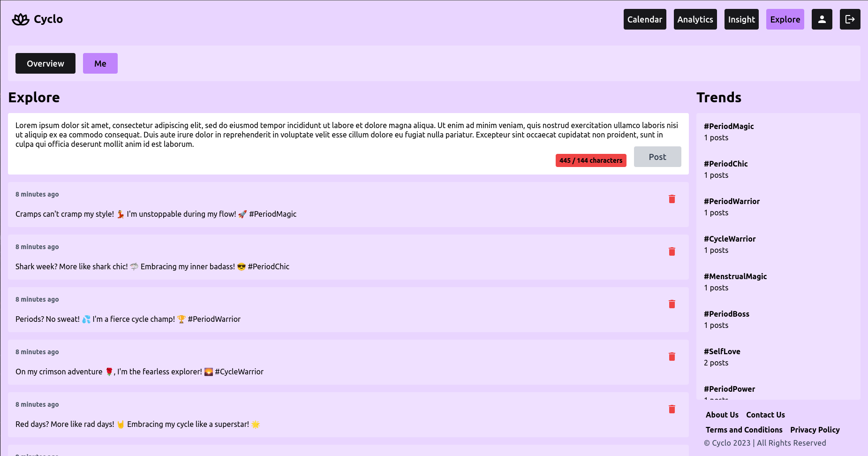Click the 'On my crimson adventure' post text
The height and width of the screenshot is (456, 868).
click(x=139, y=372)
